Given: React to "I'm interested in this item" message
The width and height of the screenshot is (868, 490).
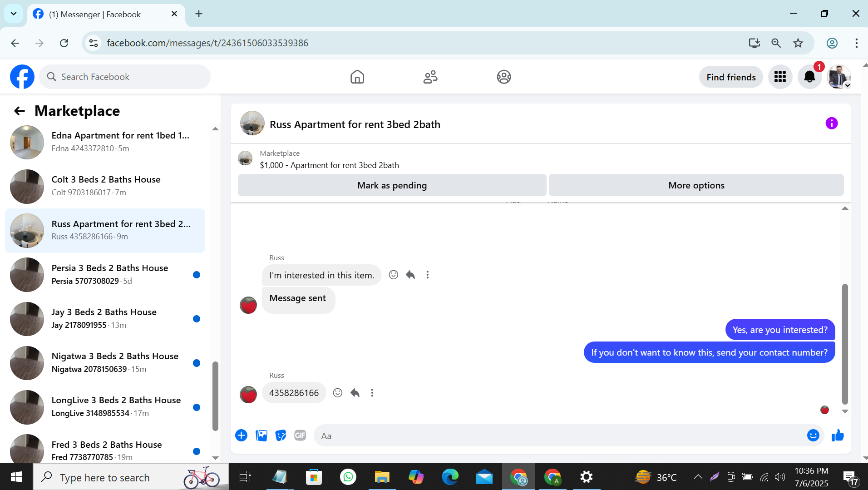Looking at the screenshot, I should pyautogui.click(x=394, y=275).
